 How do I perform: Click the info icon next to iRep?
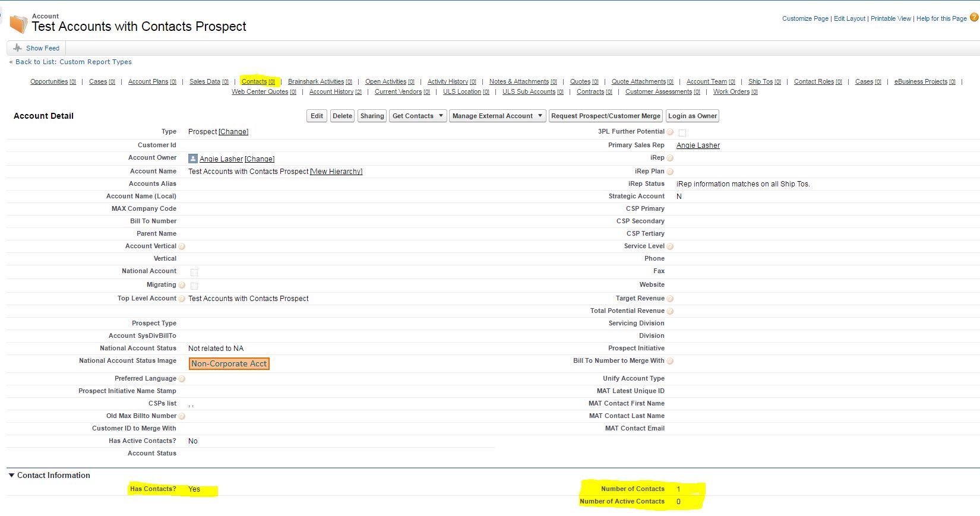coord(670,158)
